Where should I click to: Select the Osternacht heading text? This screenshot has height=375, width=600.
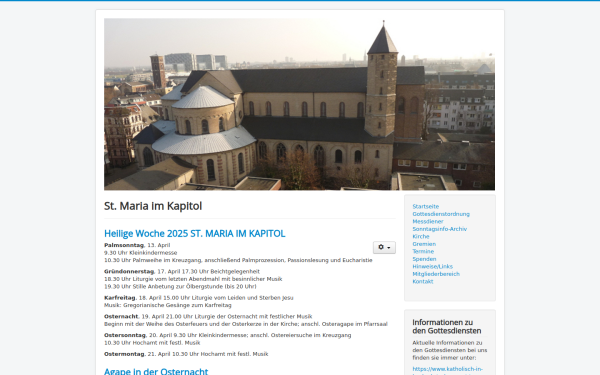coord(121,316)
